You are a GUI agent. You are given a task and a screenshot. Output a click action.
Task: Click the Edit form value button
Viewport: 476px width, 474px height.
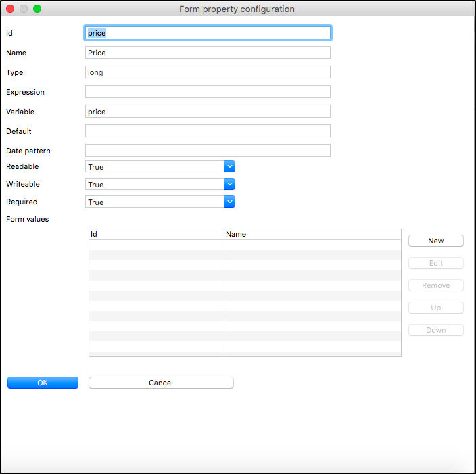pos(435,263)
